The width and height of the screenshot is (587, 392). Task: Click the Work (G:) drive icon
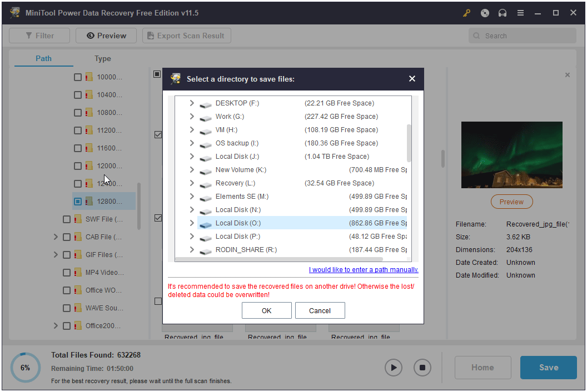[206, 118]
